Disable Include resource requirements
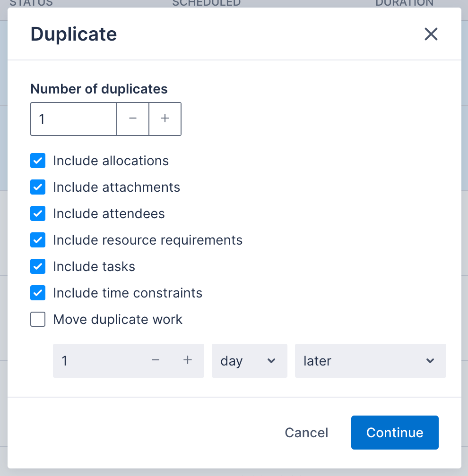Image resolution: width=468 pixels, height=476 pixels. tap(37, 240)
